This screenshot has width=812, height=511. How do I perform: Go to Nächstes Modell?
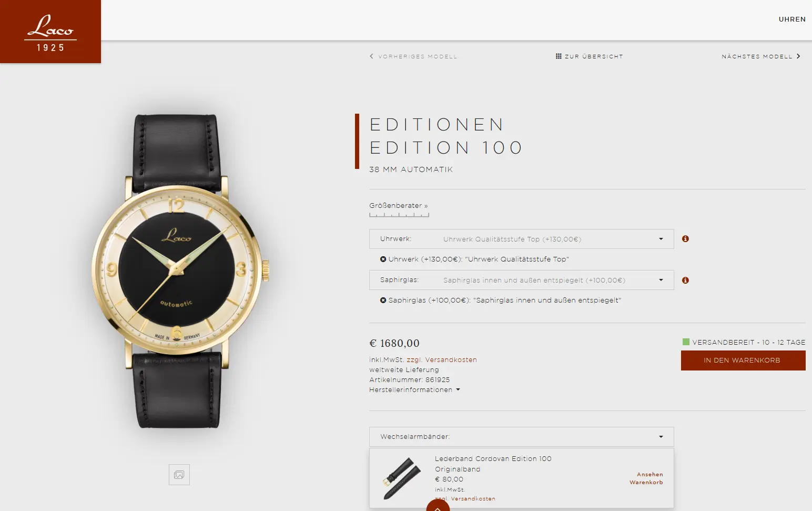[761, 56]
